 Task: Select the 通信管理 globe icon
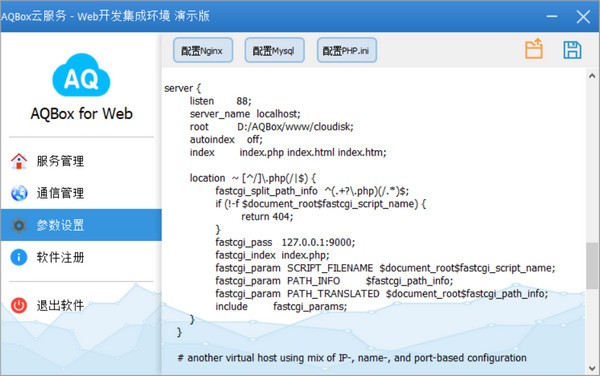click(x=19, y=193)
